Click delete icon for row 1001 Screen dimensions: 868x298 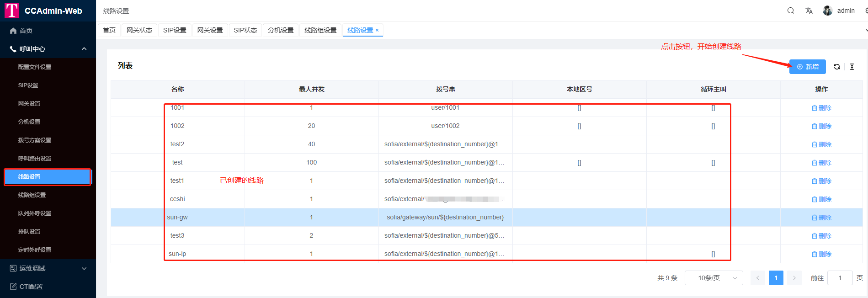[x=821, y=108]
